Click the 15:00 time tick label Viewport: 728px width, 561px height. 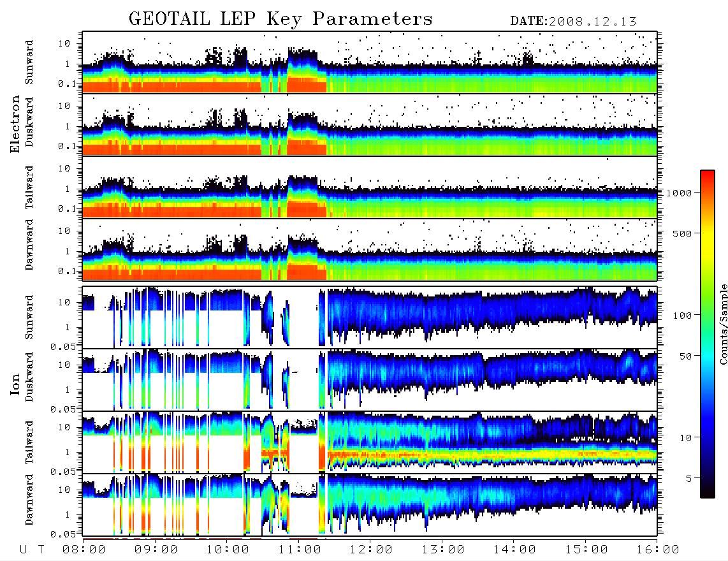click(586, 550)
